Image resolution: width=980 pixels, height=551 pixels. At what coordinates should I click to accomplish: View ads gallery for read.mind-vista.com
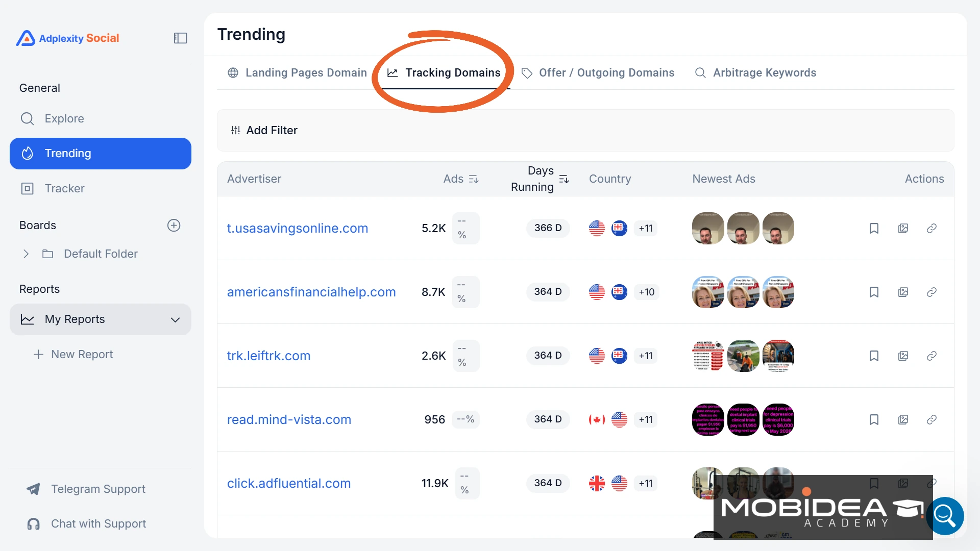coord(903,419)
